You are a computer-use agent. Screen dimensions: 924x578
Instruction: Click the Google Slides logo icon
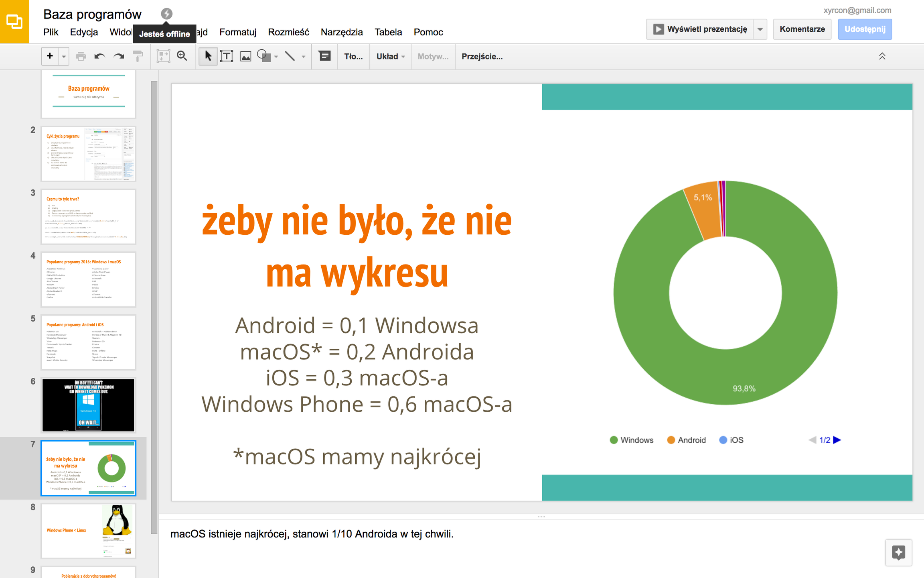click(x=14, y=21)
